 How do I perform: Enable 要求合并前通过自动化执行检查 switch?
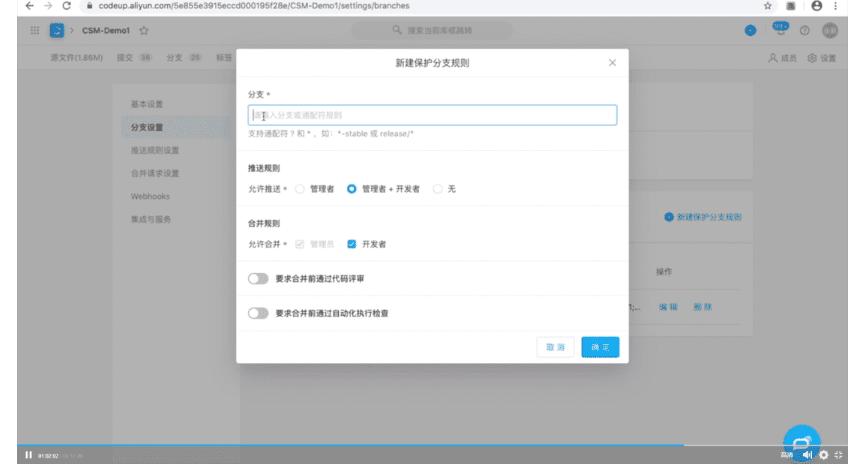point(258,313)
